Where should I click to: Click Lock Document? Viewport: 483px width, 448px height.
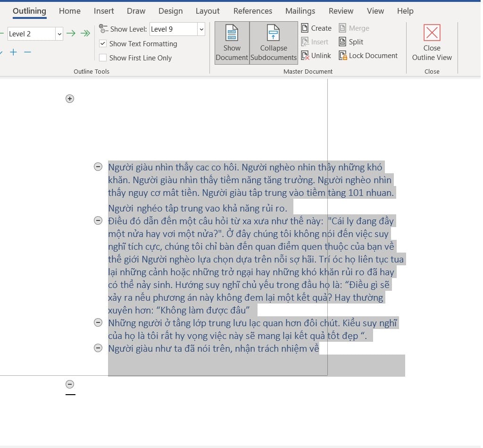368,56
